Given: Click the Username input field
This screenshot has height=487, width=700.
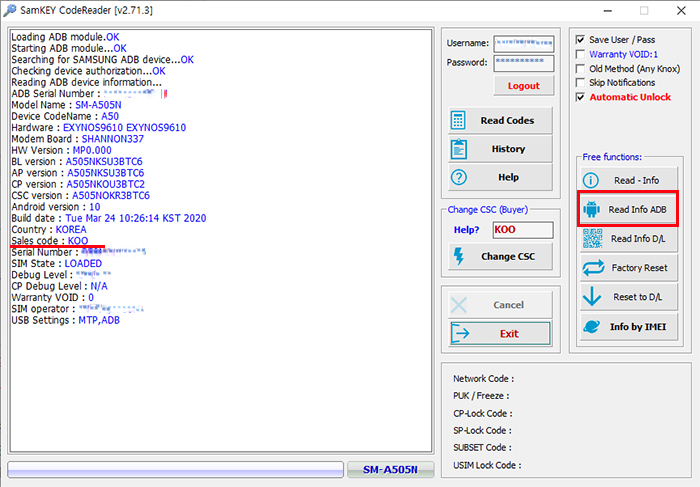Looking at the screenshot, I should 524,44.
